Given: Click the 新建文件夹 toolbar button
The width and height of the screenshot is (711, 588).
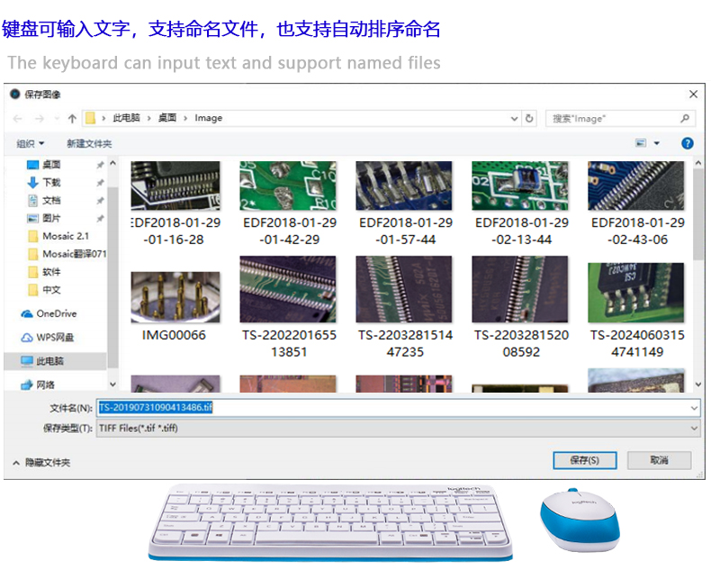Looking at the screenshot, I should [x=89, y=143].
